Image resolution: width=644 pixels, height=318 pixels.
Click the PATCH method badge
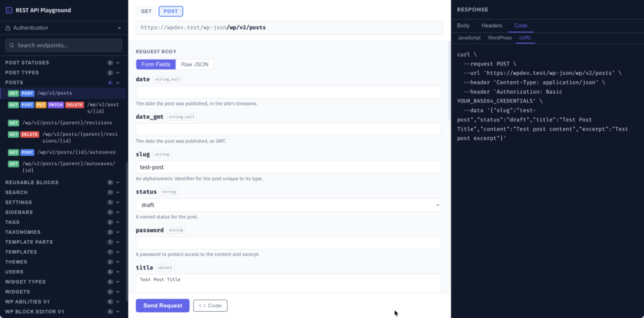(x=55, y=105)
